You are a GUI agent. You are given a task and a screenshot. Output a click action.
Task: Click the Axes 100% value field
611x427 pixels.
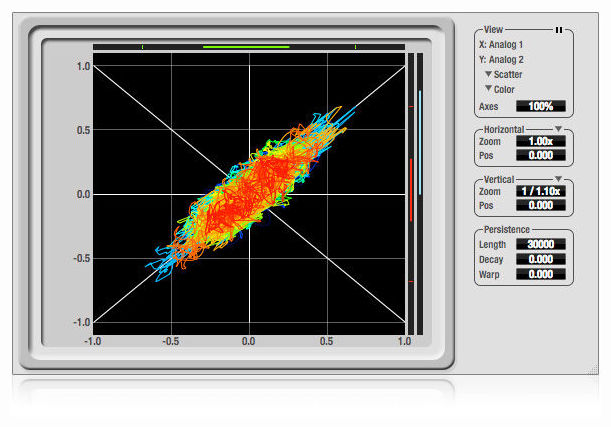pos(541,106)
